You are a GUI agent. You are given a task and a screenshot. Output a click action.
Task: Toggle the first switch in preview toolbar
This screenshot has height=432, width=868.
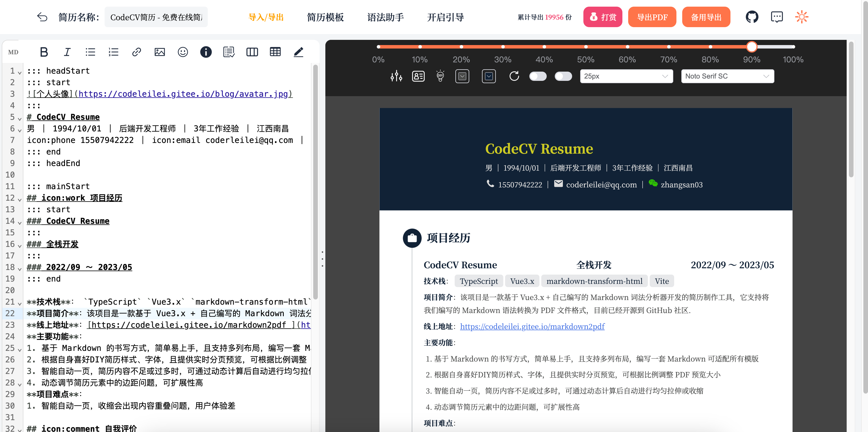(538, 77)
